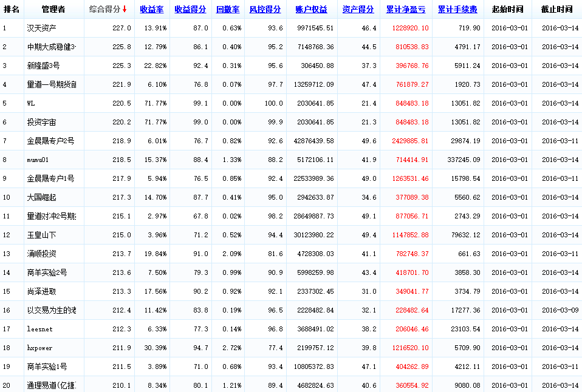Sort by 收益率 column header link
This screenshot has height=392, width=582.
click(151, 9)
